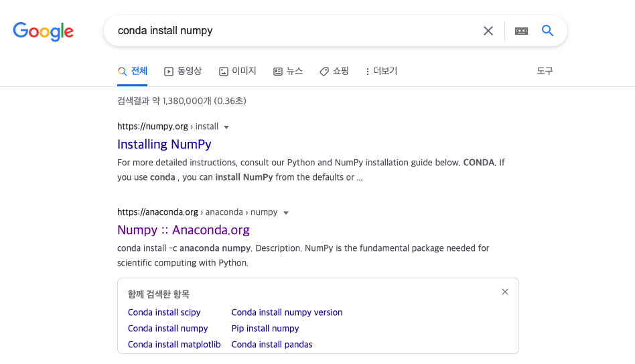This screenshot has width=635, height=364.
Task: Click the https://anaconda.org › anaconda › numpy URL
Action: 197,212
